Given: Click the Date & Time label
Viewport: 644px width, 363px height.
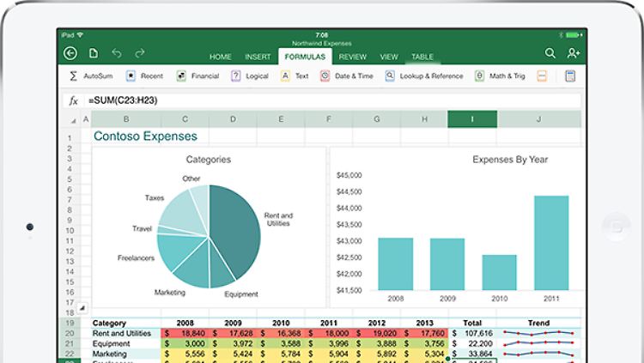Looking at the screenshot, I should pos(354,76).
